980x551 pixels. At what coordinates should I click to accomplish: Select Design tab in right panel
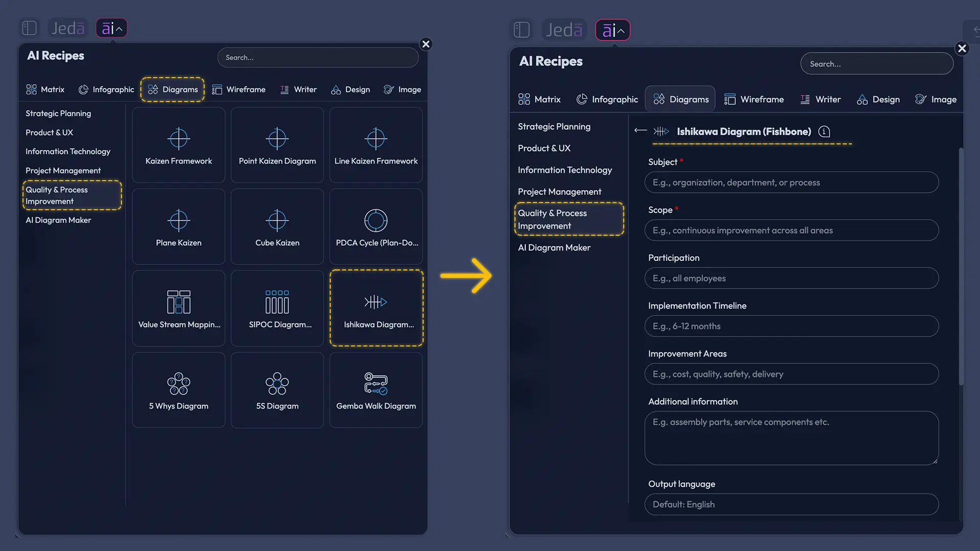coord(878,99)
